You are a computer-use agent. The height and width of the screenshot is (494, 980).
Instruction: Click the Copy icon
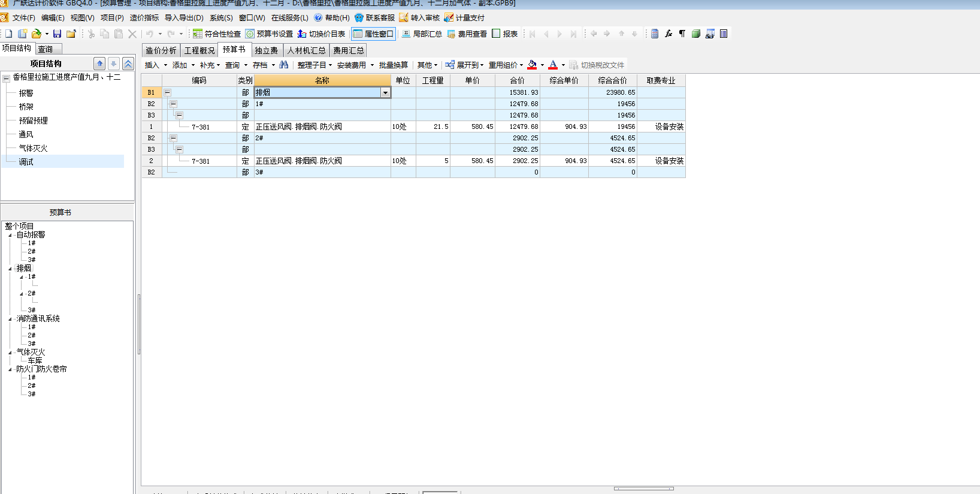105,34
